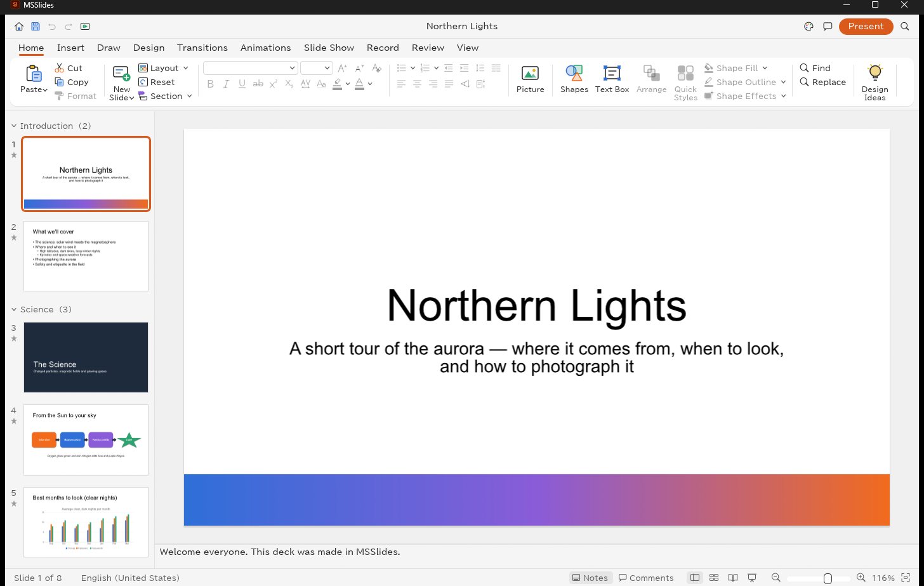This screenshot has width=924, height=586.
Task: Apply superscript formatting
Action: pos(274,84)
